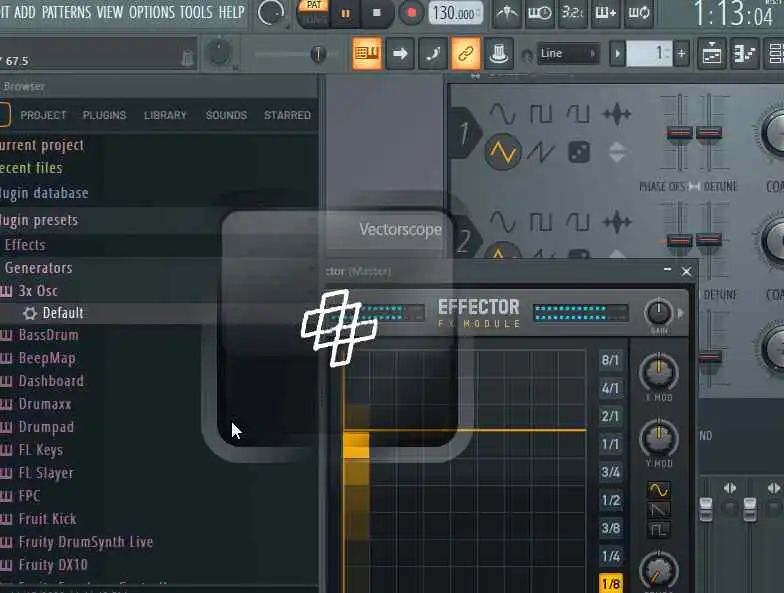Toggle loop recording icon
Screen dimensions: 784x593
[638, 13]
